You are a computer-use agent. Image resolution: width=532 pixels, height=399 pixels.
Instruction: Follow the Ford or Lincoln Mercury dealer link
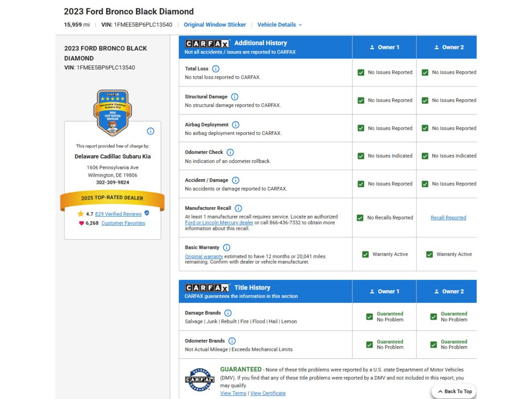(219, 223)
